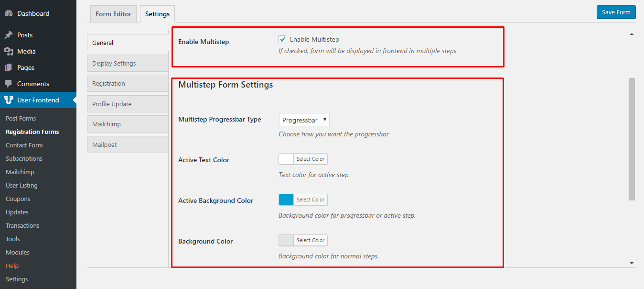This screenshot has width=644, height=289.
Task: Open Multistep Progressbar Type dropdown
Action: [304, 120]
